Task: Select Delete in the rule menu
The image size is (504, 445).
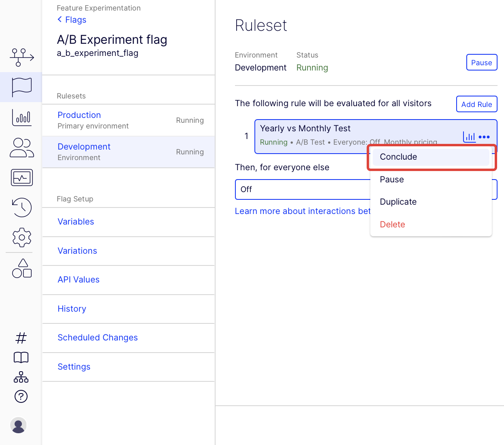Action: point(392,225)
